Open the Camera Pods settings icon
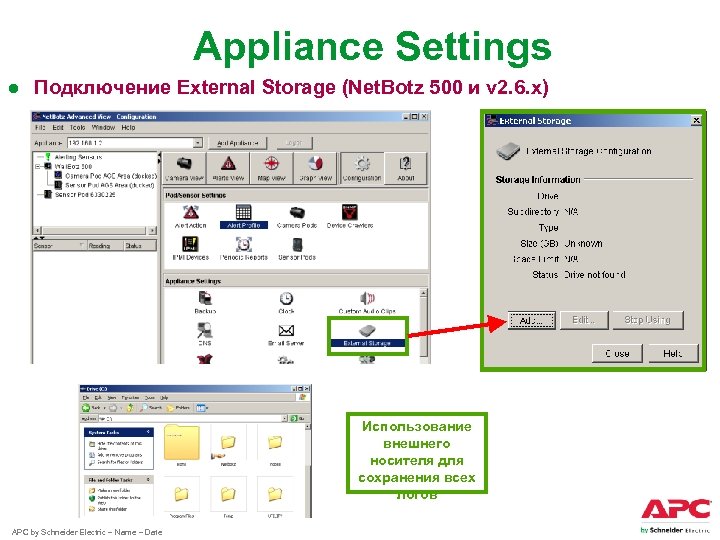Viewport: 720px width, 540px height. (x=297, y=216)
